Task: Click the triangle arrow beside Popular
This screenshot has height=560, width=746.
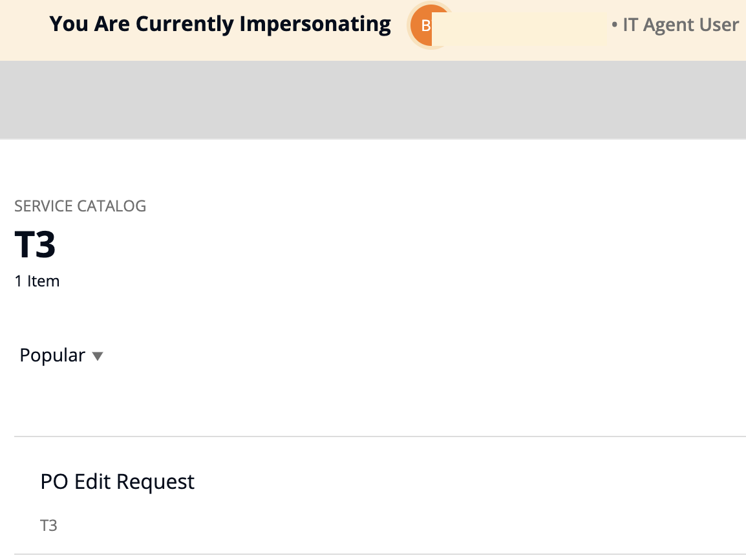Action: [x=98, y=356]
